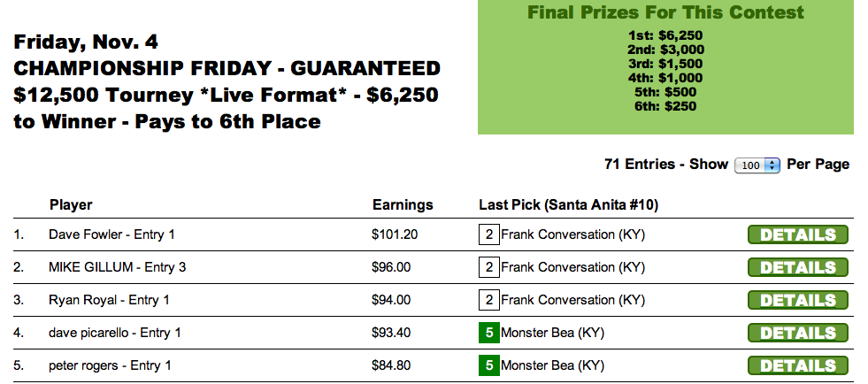Click the Final Prizes For This Contest heading
The image size is (868, 384).
(x=665, y=12)
